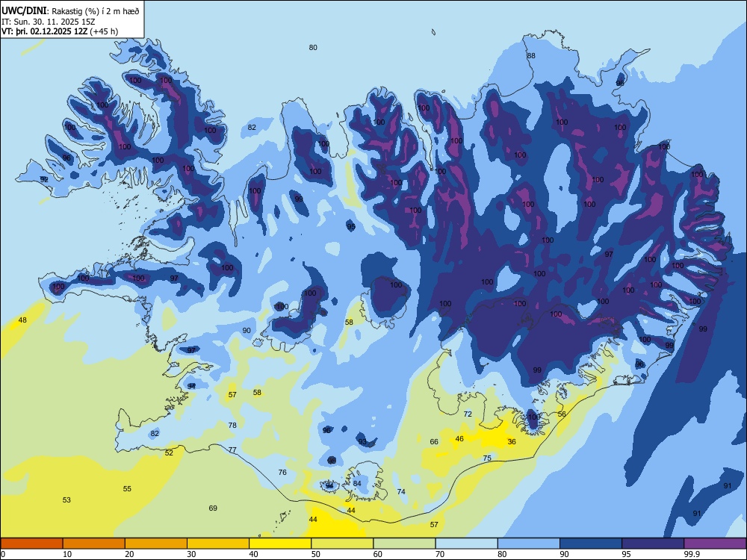Click the 99.9 tick label on the color scale
The height and width of the screenshot is (560, 747).
pos(692,554)
